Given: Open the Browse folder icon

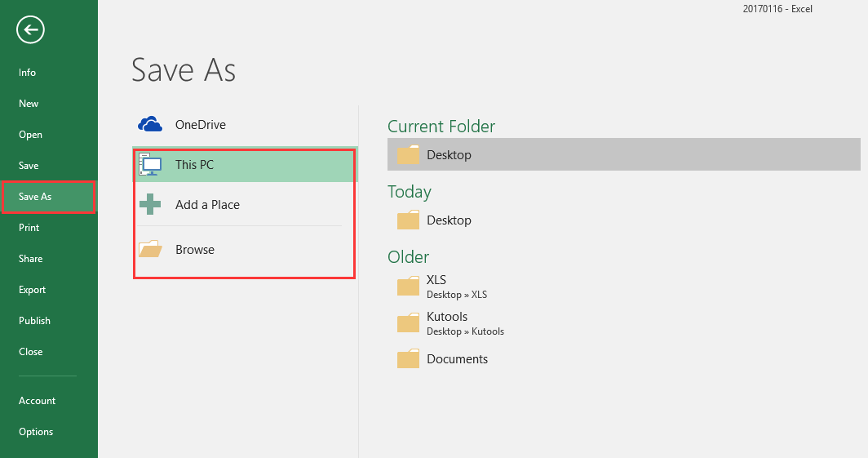Looking at the screenshot, I should point(150,250).
